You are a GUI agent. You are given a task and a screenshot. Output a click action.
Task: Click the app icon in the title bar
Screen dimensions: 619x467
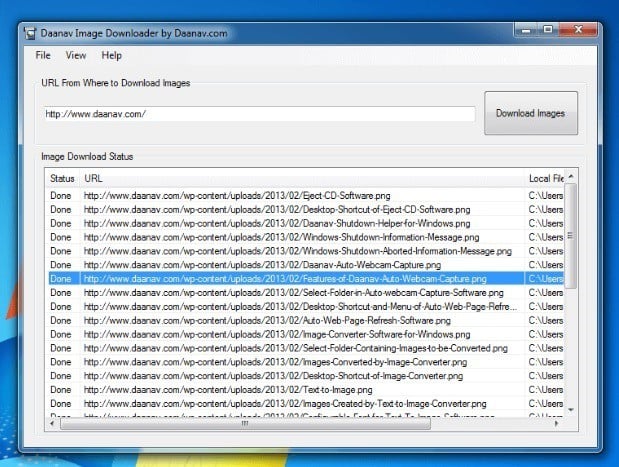pos(30,34)
